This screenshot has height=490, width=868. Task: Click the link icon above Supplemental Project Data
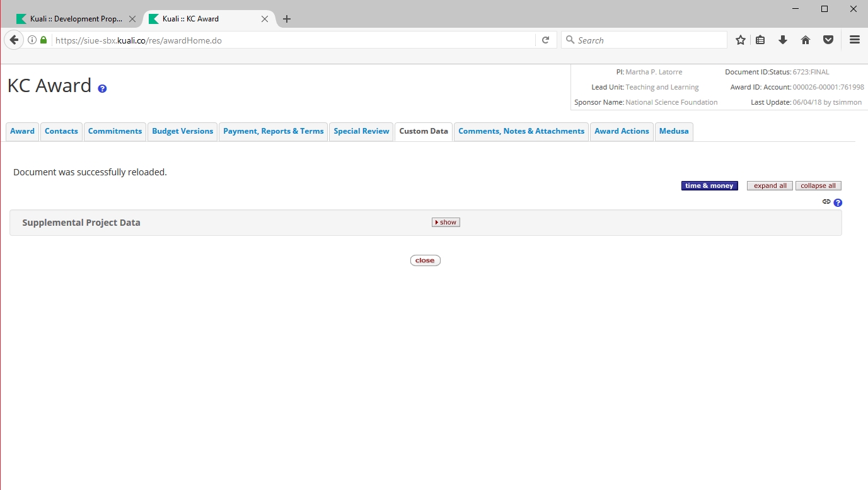coord(826,202)
